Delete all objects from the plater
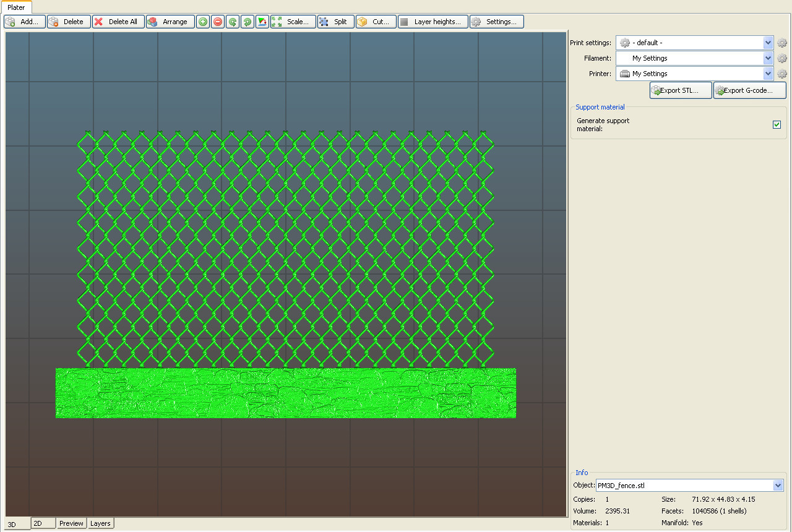792x532 pixels. 118,21
